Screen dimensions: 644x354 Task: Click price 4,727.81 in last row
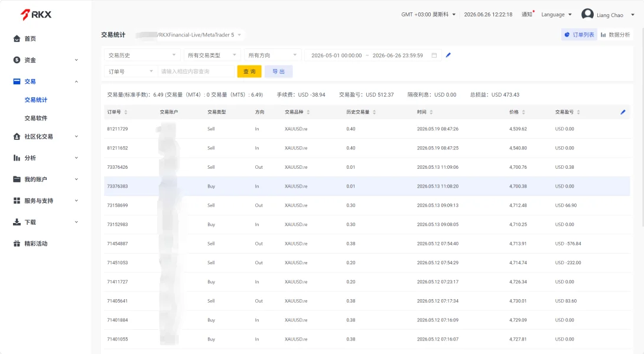point(518,339)
